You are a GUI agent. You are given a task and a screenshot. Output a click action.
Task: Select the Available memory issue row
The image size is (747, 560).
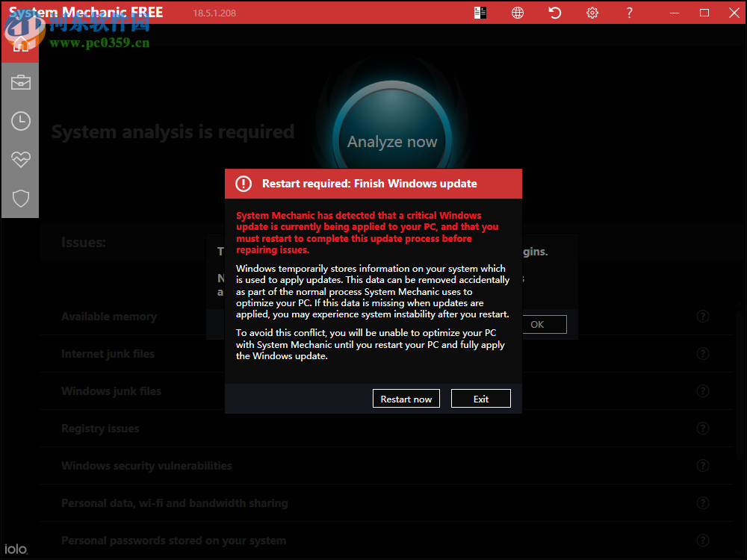[386, 316]
